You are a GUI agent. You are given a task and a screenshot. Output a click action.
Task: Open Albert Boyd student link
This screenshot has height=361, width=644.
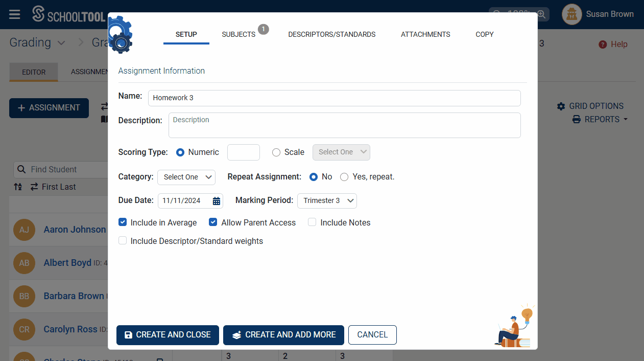[67, 263]
